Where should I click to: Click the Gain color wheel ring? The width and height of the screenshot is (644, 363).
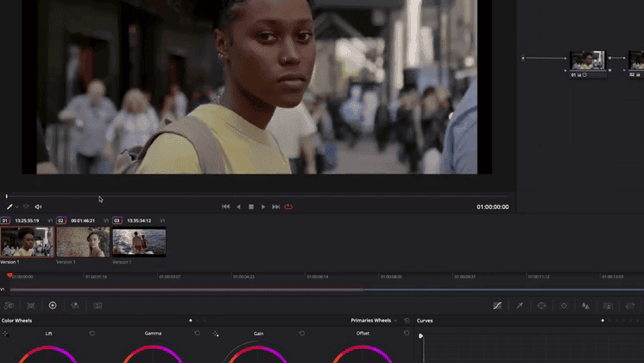coord(257,348)
